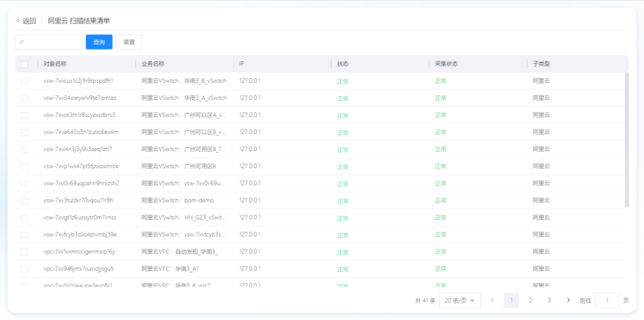Click object name vsw-7xvcux1c2j1h9qsspdfh1

pos(78,81)
